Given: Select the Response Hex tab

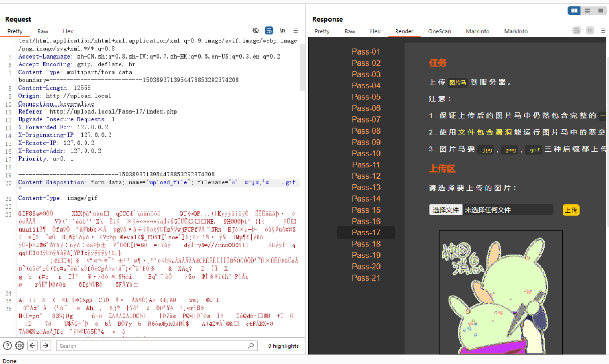Looking at the screenshot, I should coord(375,31).
